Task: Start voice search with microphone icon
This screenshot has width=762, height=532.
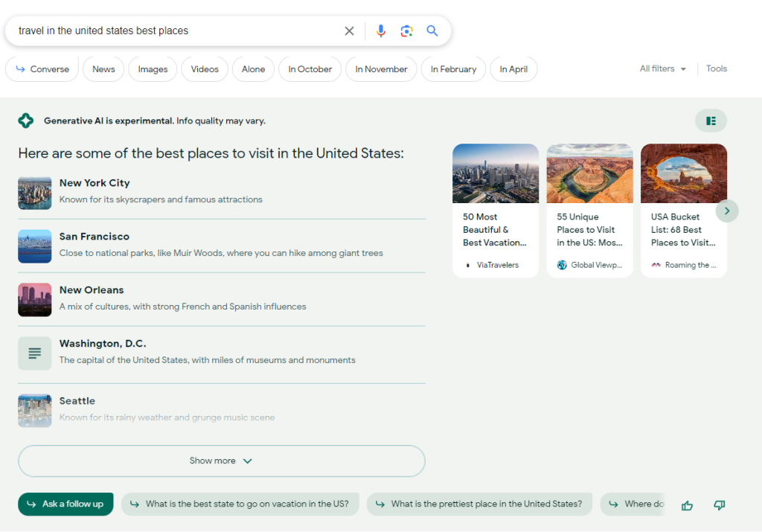Action: (380, 31)
